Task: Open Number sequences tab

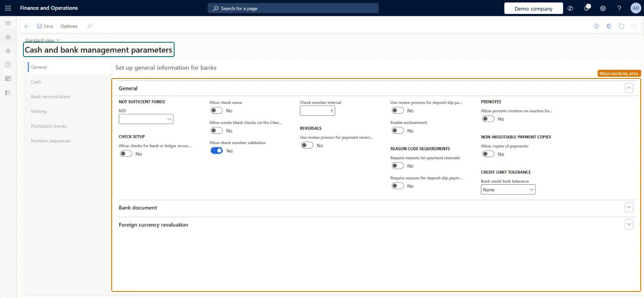Action: tap(51, 141)
